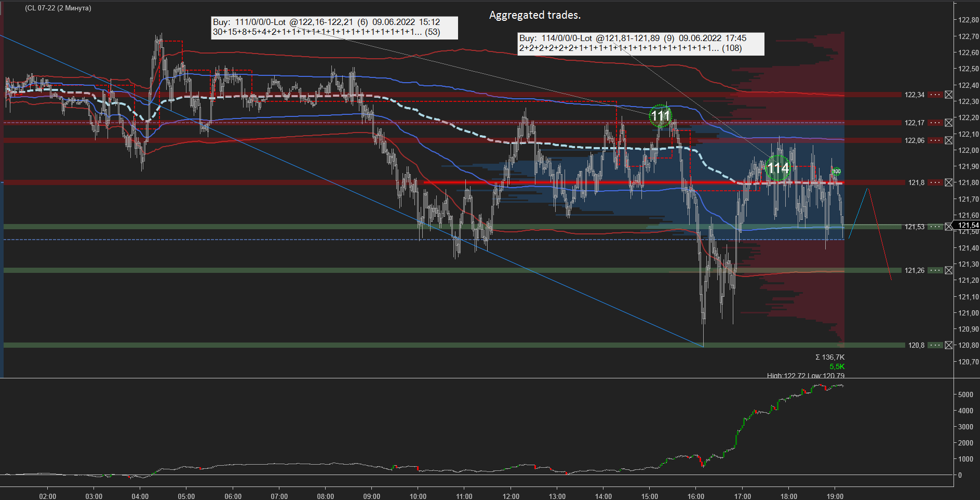Click the 09:00 time axis label
980x500 pixels.
[x=372, y=496]
